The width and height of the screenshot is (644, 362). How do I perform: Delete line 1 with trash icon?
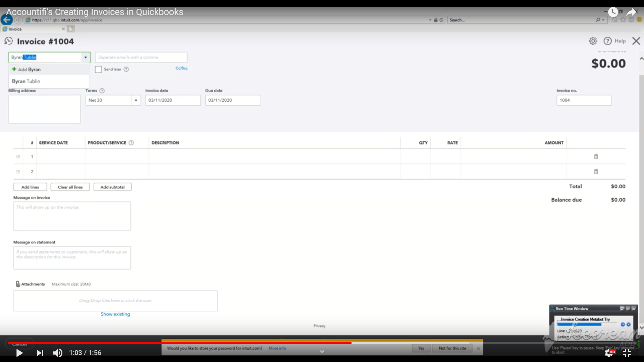click(x=596, y=157)
